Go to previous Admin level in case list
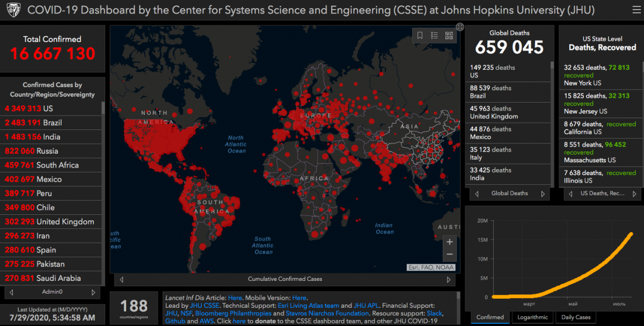This screenshot has width=644, height=326. (12, 292)
